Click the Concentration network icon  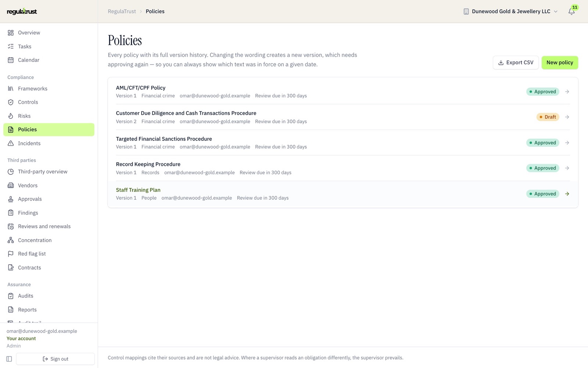pos(11,240)
